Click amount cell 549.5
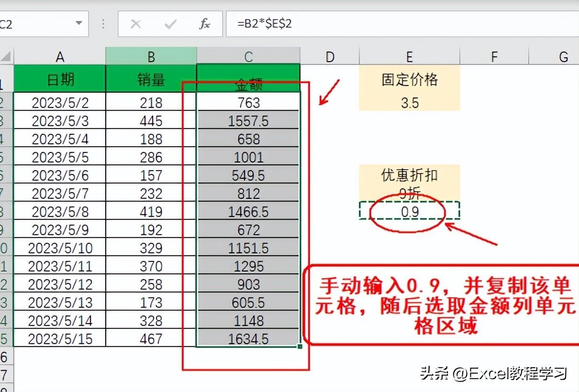 (248, 175)
